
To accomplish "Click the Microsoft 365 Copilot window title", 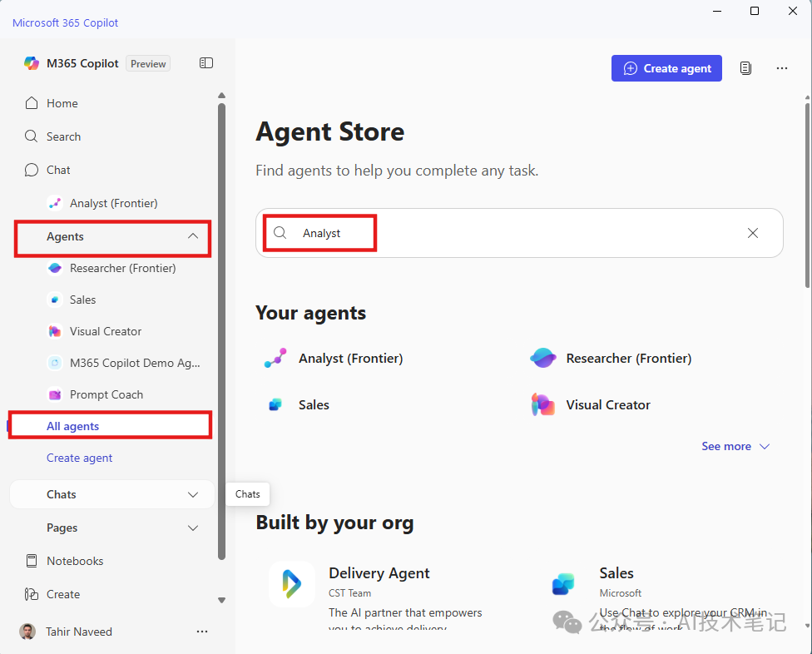I will tap(65, 22).
